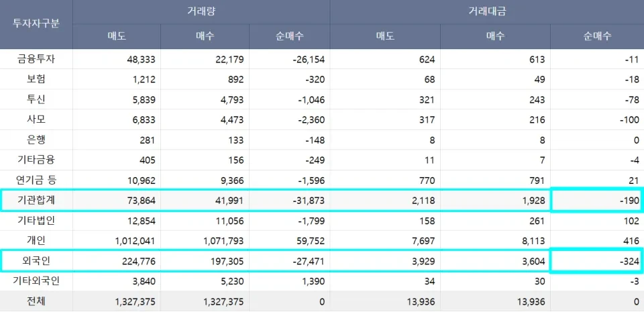644x312 pixels.
Task: Click the highlighted -190 net buy cell
Action: coord(596,201)
